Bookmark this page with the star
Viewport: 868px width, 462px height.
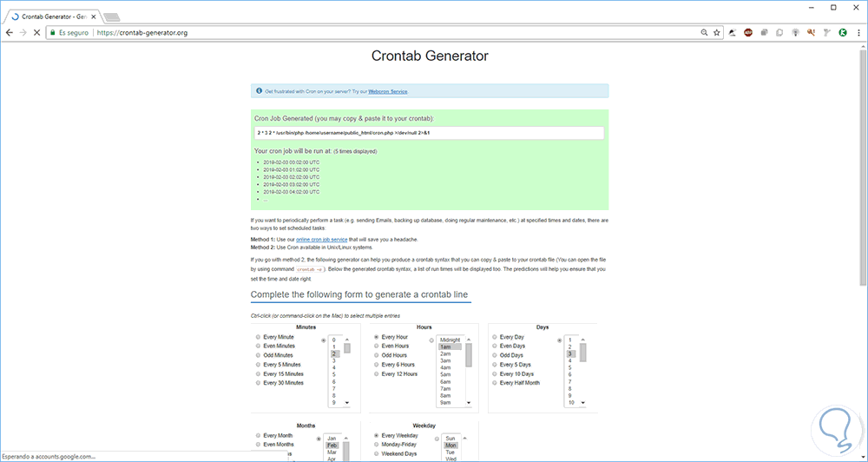point(717,33)
